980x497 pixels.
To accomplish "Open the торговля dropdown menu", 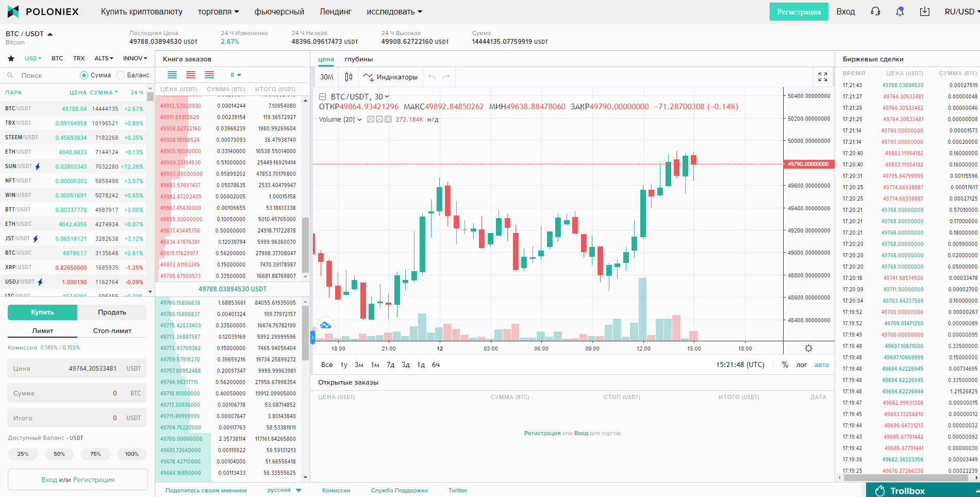I will coord(219,11).
